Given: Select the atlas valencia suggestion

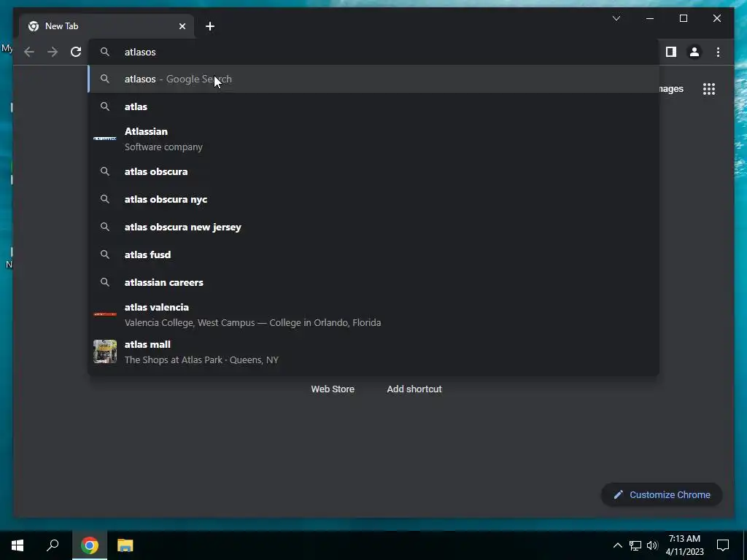Looking at the screenshot, I should tap(373, 315).
